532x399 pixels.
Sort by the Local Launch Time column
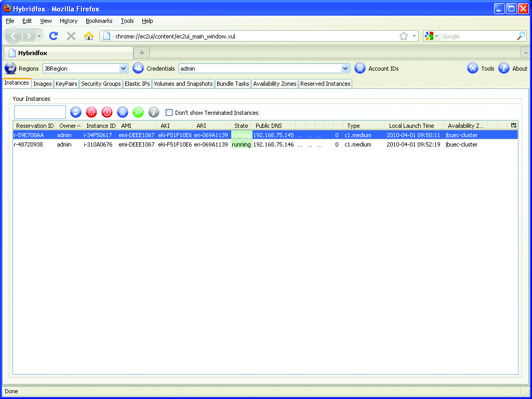coord(411,126)
